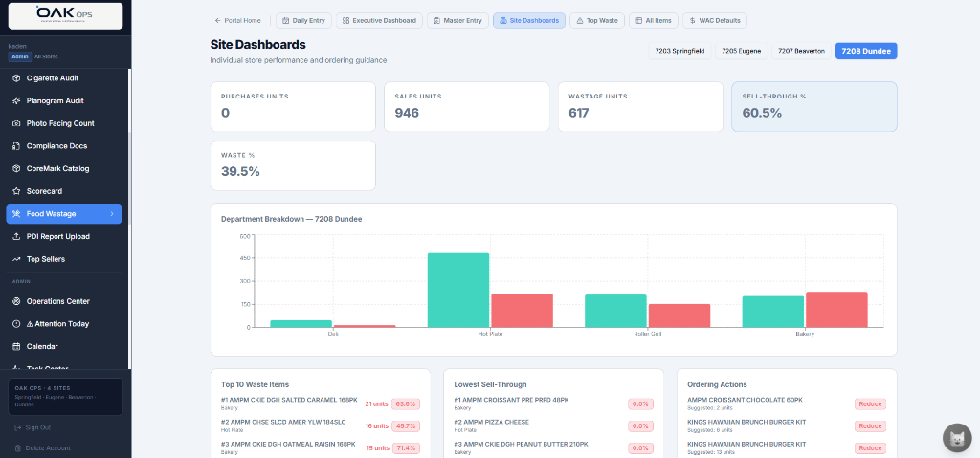Open the WAC Defaults tab
The height and width of the screenshot is (458, 980).
pyautogui.click(x=714, y=21)
